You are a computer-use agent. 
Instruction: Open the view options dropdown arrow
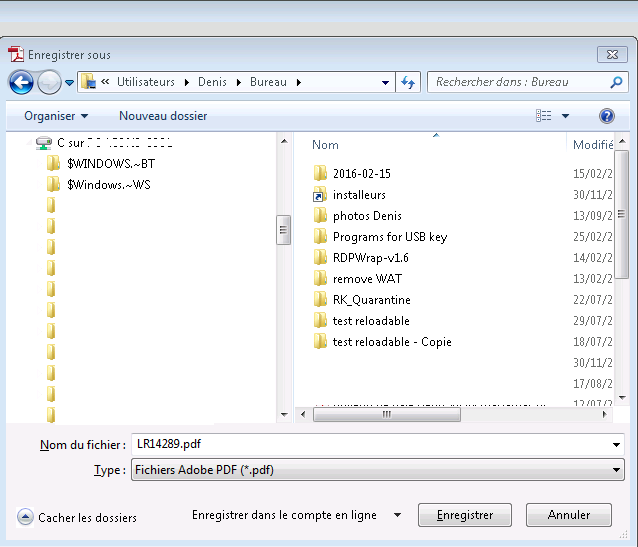point(565,116)
